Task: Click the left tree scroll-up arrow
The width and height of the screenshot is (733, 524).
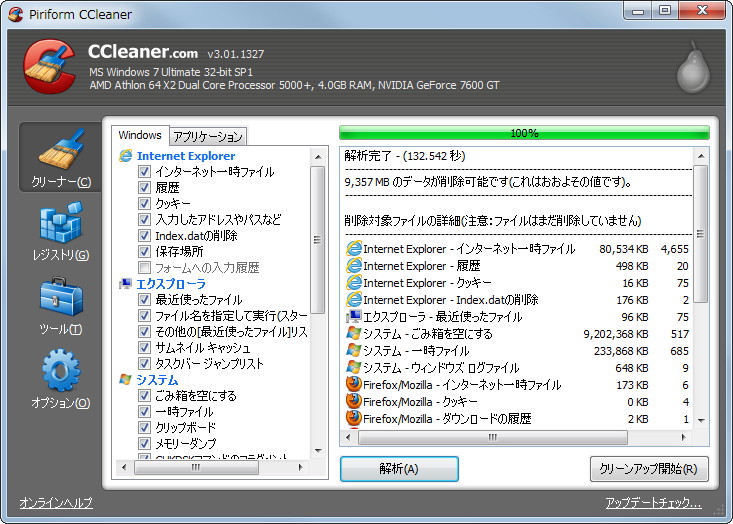Action: pos(318,157)
